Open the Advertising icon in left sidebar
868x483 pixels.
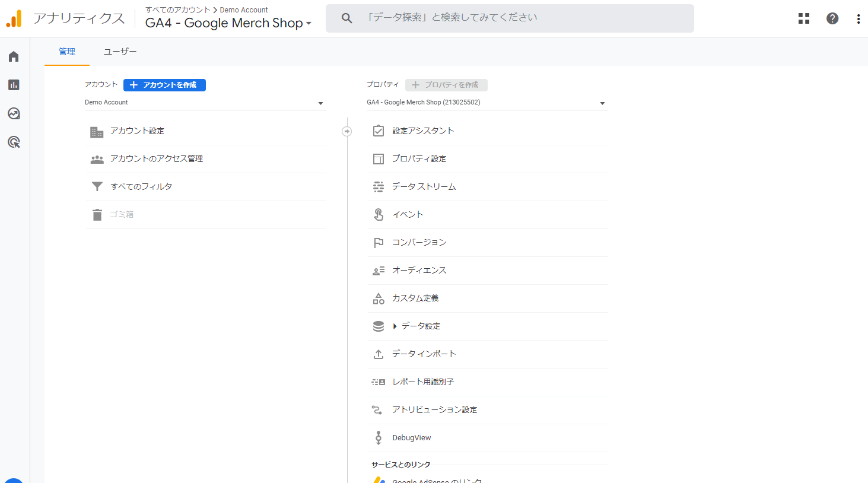(14, 142)
